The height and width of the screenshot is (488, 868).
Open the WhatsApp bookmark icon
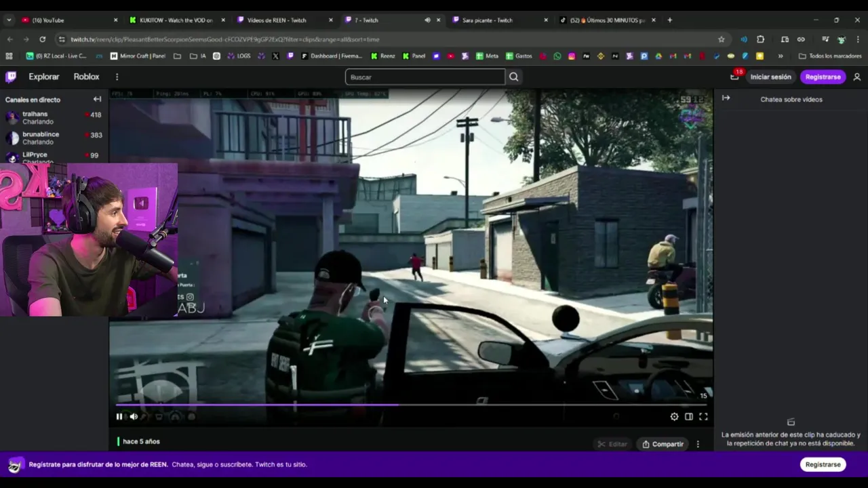tap(557, 56)
